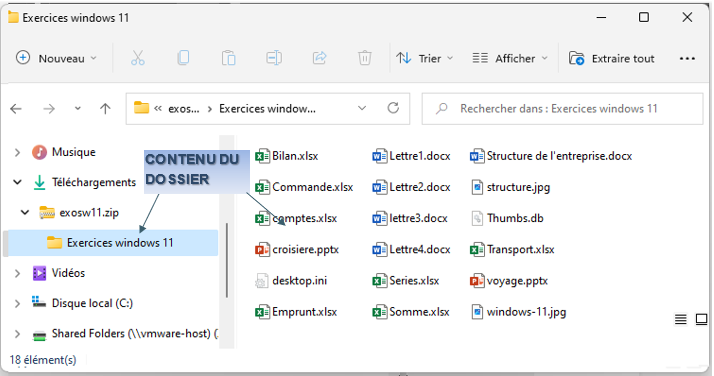Select exosw11.zip in navigation pane

[x=79, y=213]
